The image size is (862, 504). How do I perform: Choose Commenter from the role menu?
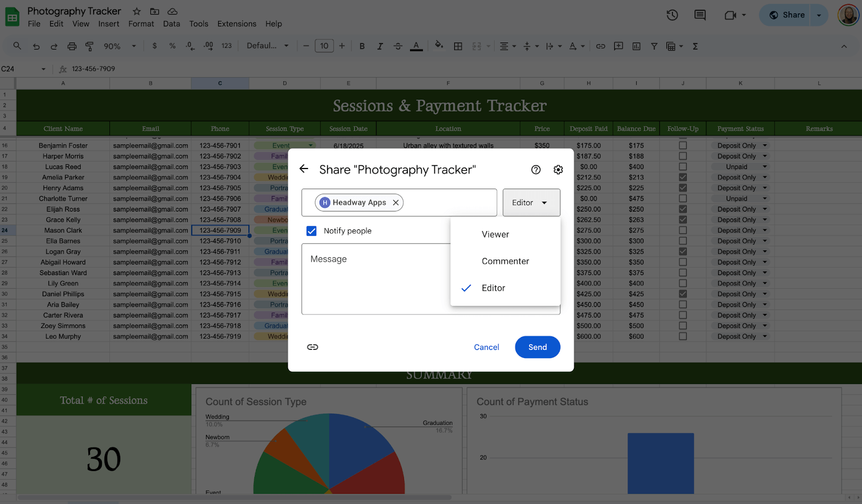pyautogui.click(x=505, y=261)
